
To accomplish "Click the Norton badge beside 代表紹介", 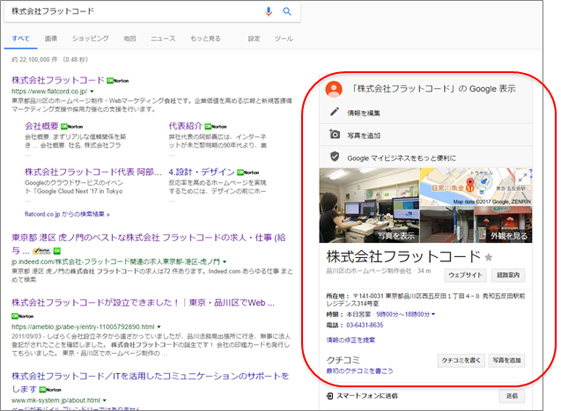I will click(x=216, y=127).
